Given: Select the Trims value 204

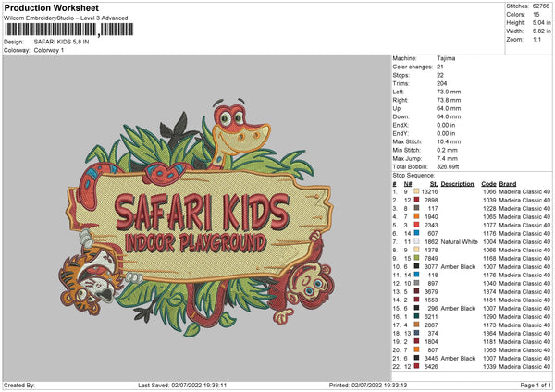Looking at the screenshot, I should coord(442,83).
